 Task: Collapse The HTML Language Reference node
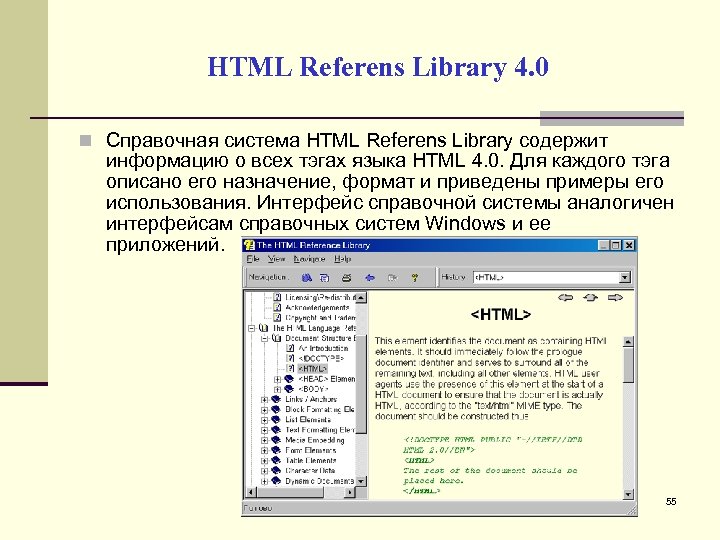[x=251, y=328]
